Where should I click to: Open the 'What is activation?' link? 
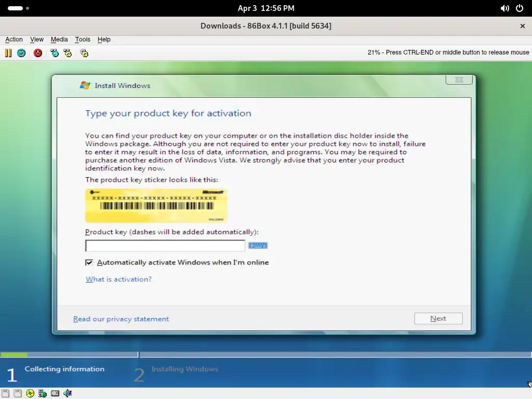point(118,279)
